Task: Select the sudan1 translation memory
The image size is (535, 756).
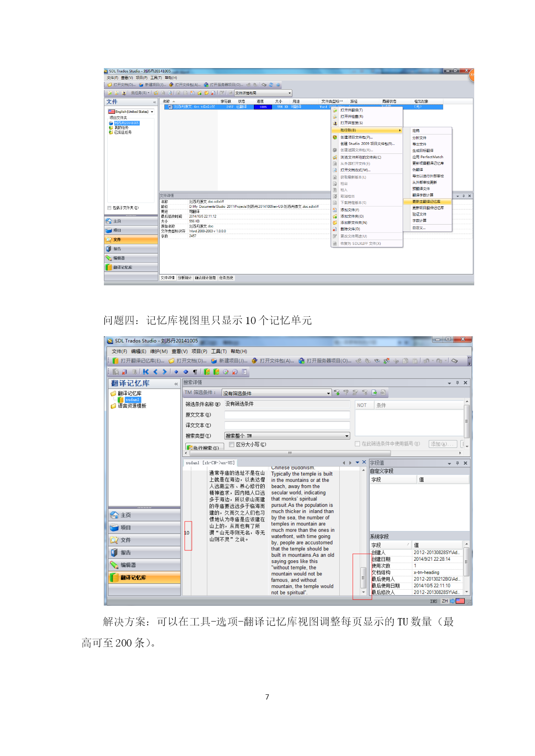Action: 132,400
